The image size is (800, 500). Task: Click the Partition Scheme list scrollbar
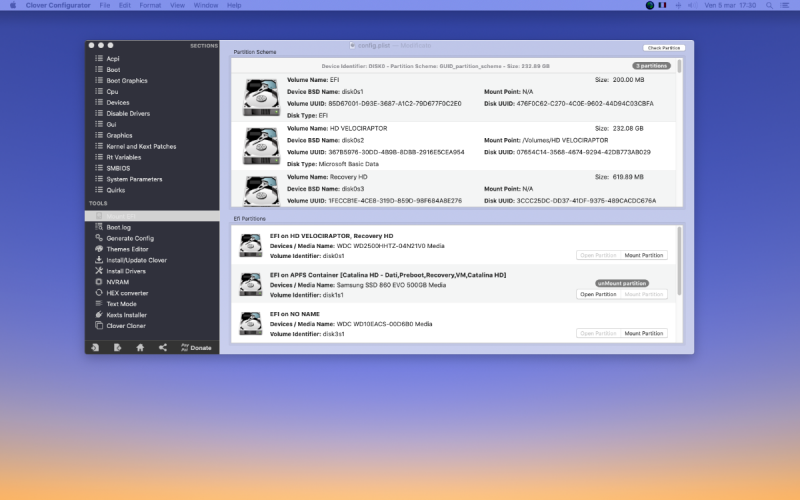679,66
